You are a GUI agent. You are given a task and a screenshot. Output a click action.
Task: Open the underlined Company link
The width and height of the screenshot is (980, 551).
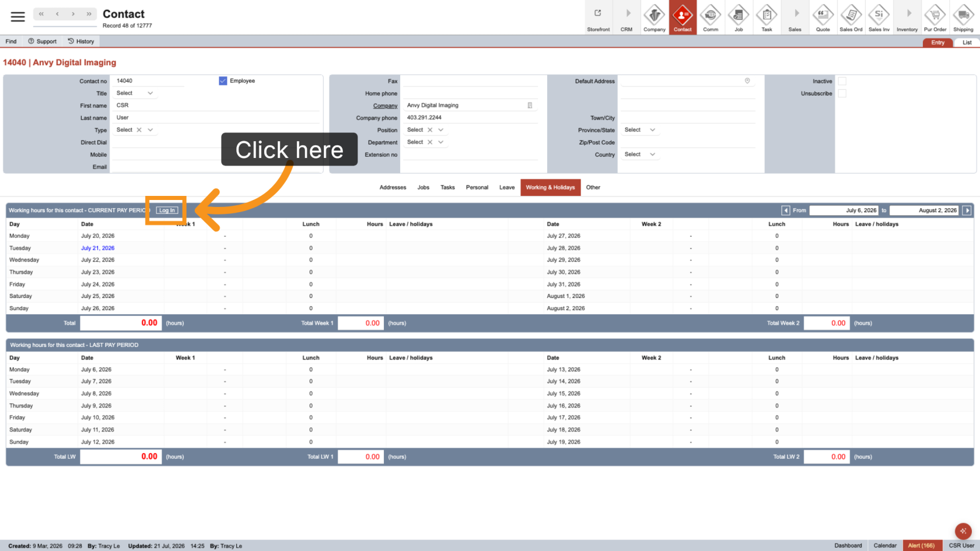pyautogui.click(x=385, y=106)
